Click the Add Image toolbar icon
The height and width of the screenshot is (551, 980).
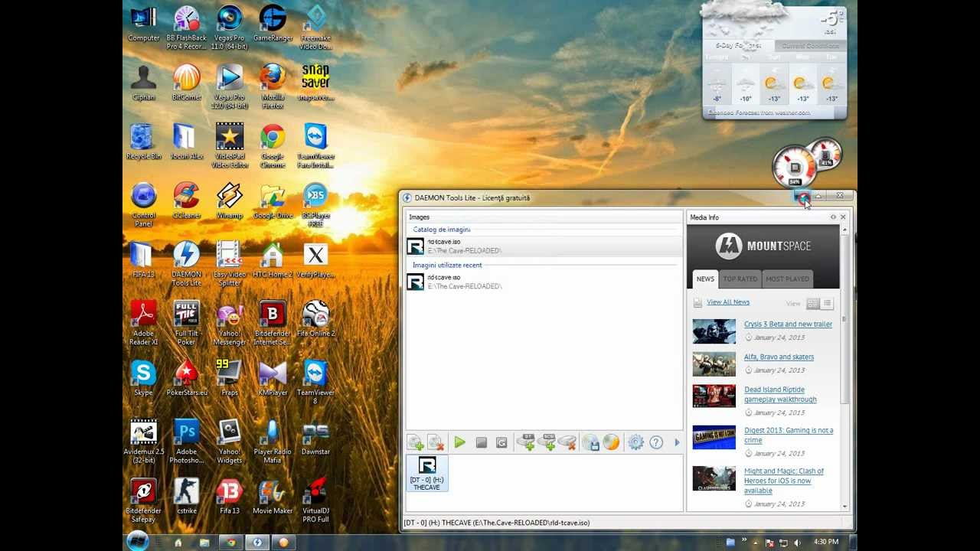pyautogui.click(x=415, y=442)
